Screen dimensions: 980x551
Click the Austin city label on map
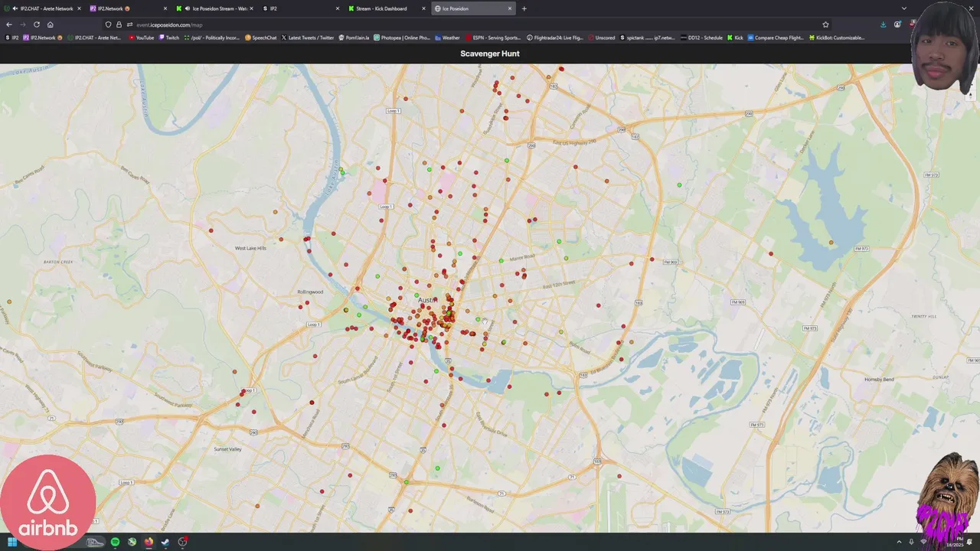(x=427, y=300)
